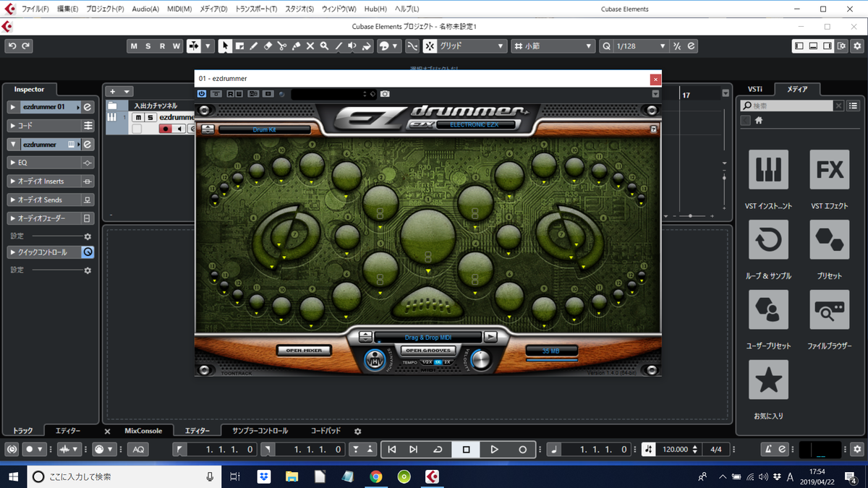Open Loops & Samples media tile

click(768, 240)
